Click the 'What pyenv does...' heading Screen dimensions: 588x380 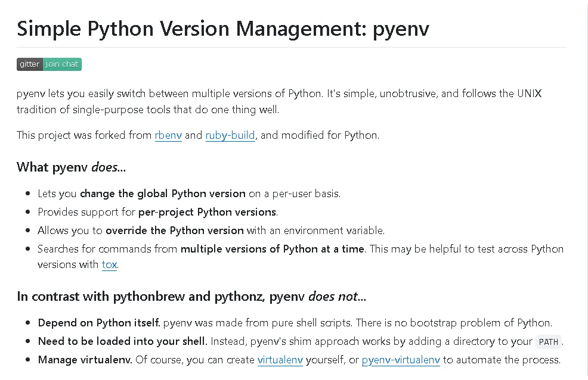(71, 167)
